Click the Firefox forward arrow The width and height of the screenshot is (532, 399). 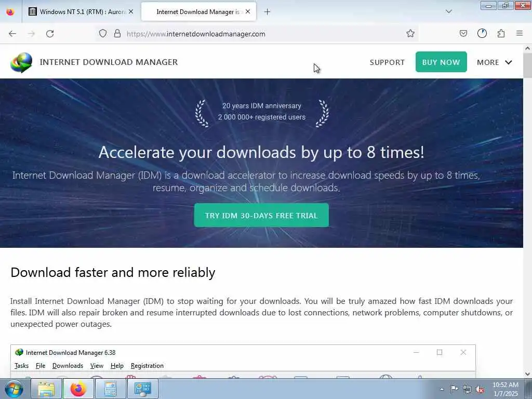[31, 34]
